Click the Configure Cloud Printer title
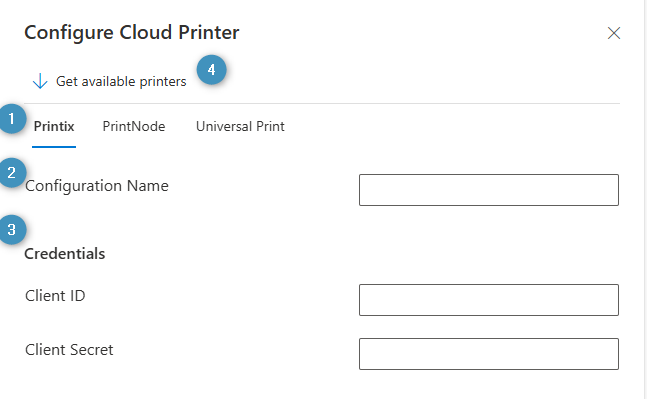 click(132, 33)
